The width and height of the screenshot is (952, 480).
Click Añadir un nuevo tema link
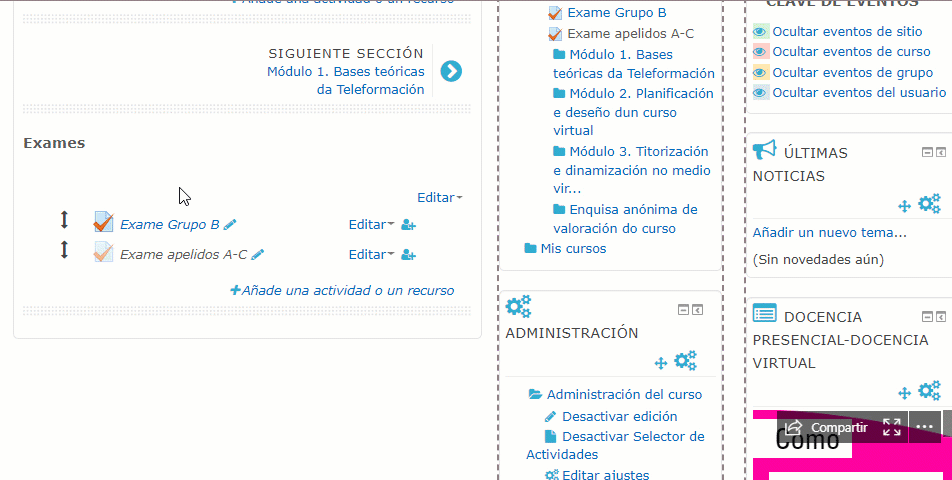tap(829, 232)
